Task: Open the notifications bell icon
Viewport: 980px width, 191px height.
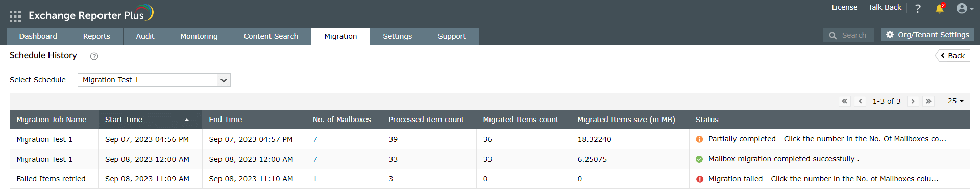Action: (x=939, y=8)
